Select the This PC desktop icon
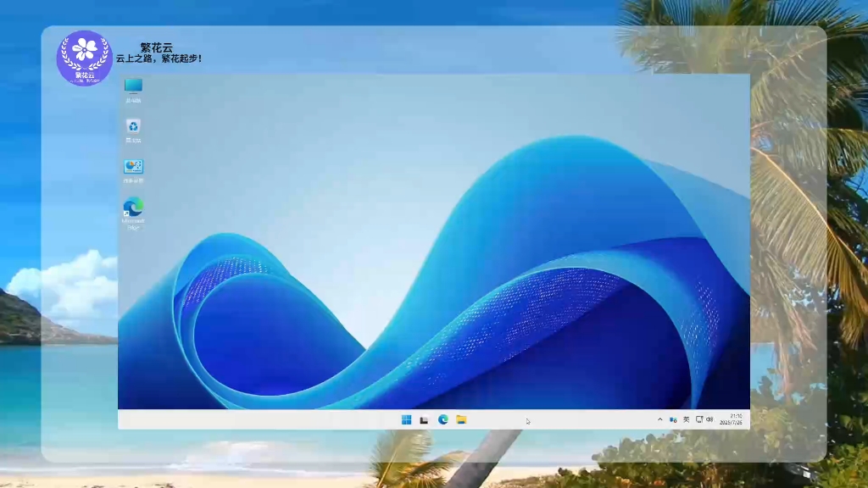868x488 pixels. pyautogui.click(x=133, y=90)
